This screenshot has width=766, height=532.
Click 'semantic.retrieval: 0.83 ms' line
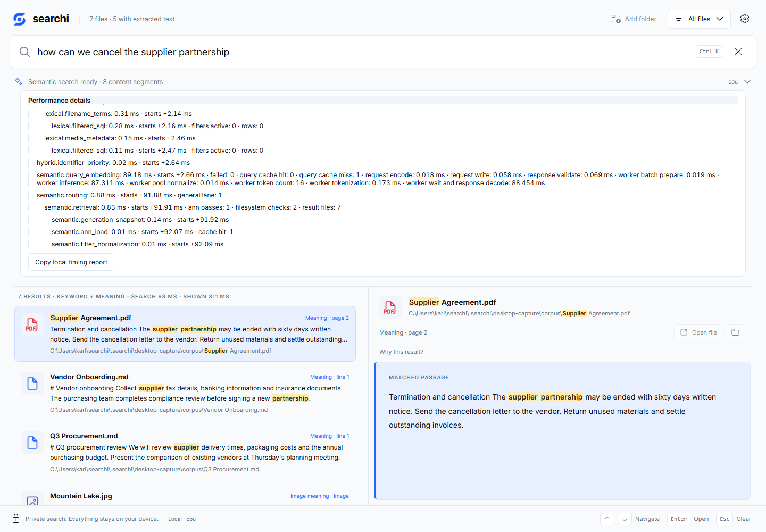click(193, 207)
